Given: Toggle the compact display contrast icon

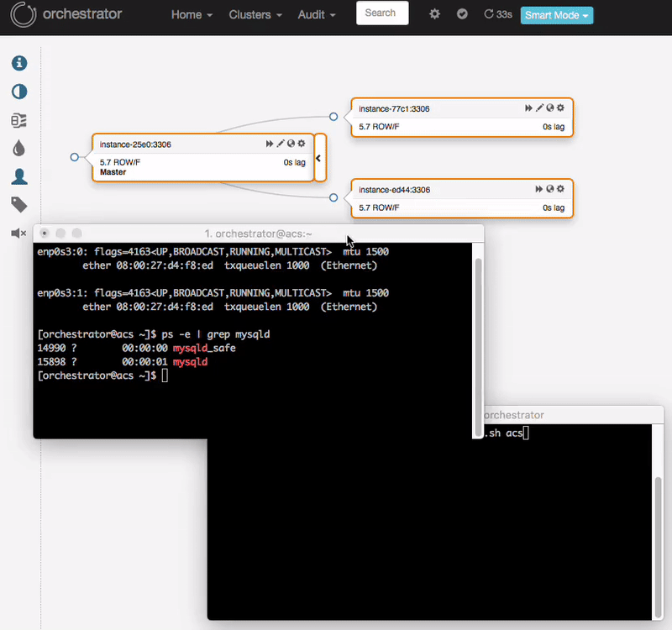Looking at the screenshot, I should pos(18,92).
